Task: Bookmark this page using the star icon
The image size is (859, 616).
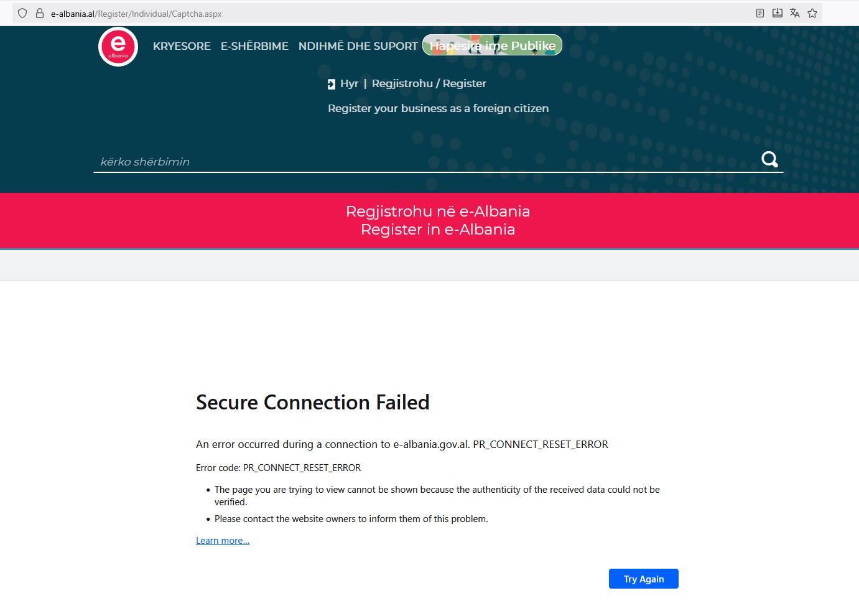Action: pyautogui.click(x=812, y=12)
